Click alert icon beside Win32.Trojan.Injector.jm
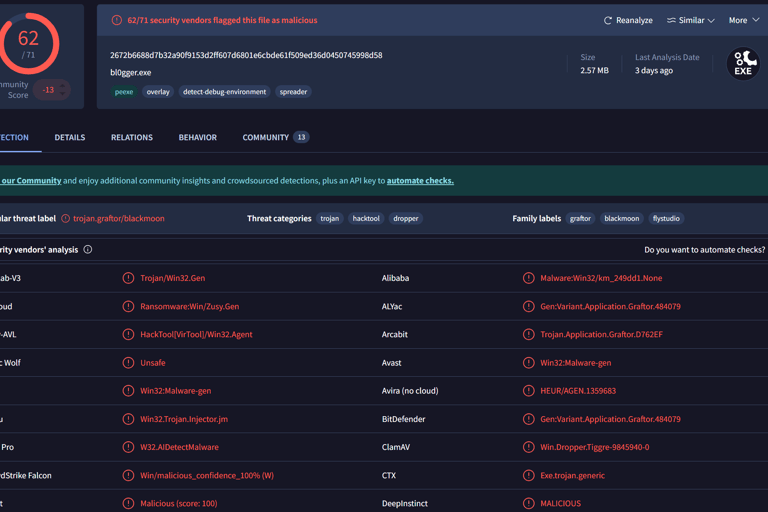 point(128,419)
